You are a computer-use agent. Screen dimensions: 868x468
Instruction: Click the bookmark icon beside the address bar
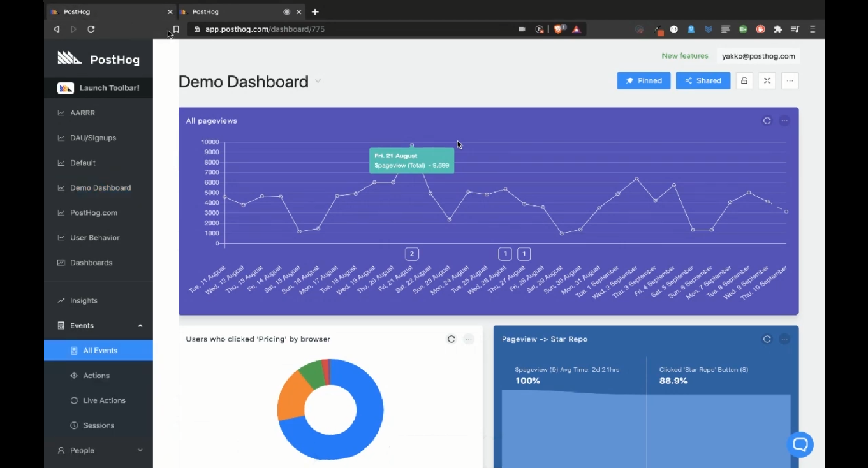pyautogui.click(x=176, y=29)
